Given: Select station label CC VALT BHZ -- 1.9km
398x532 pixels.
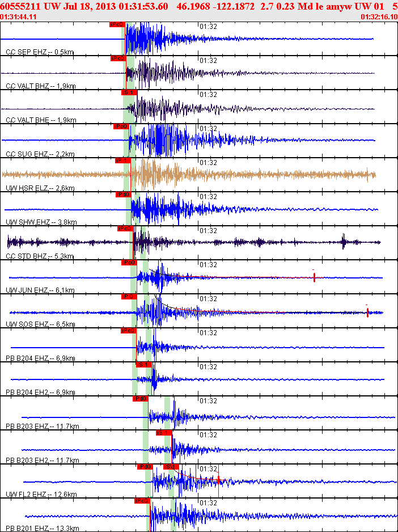Looking at the screenshot, I should 41,86.
